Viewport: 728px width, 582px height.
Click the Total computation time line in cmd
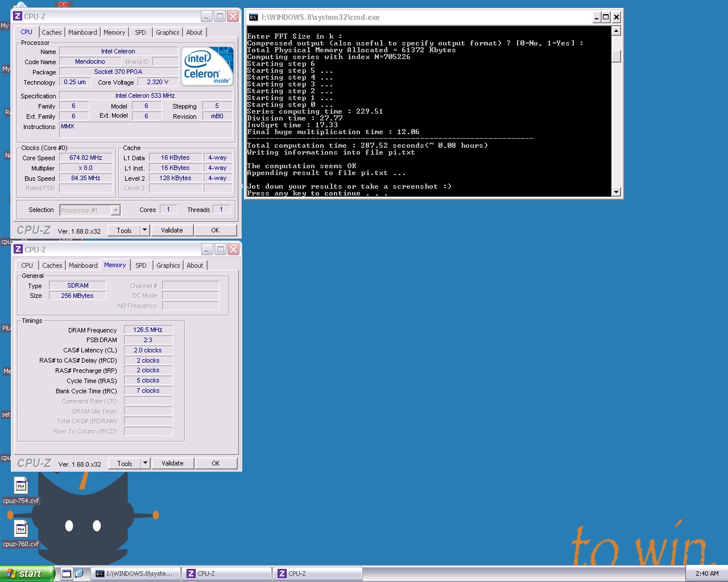(367, 145)
